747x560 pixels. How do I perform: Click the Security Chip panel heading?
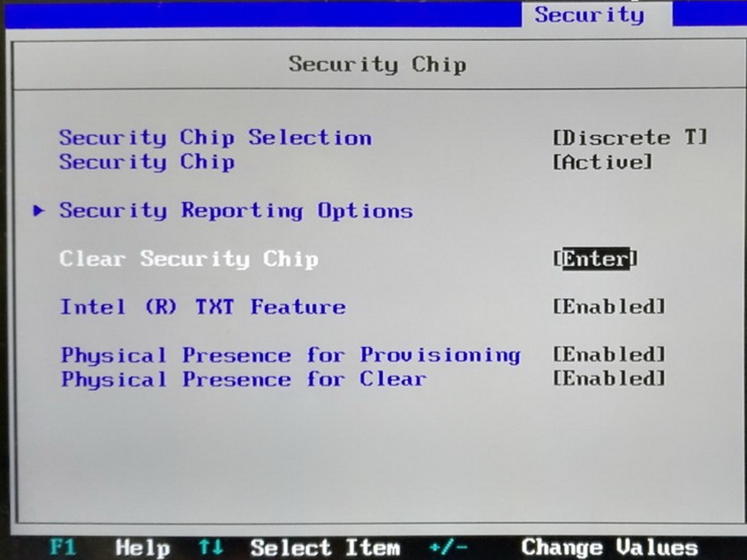point(378,64)
